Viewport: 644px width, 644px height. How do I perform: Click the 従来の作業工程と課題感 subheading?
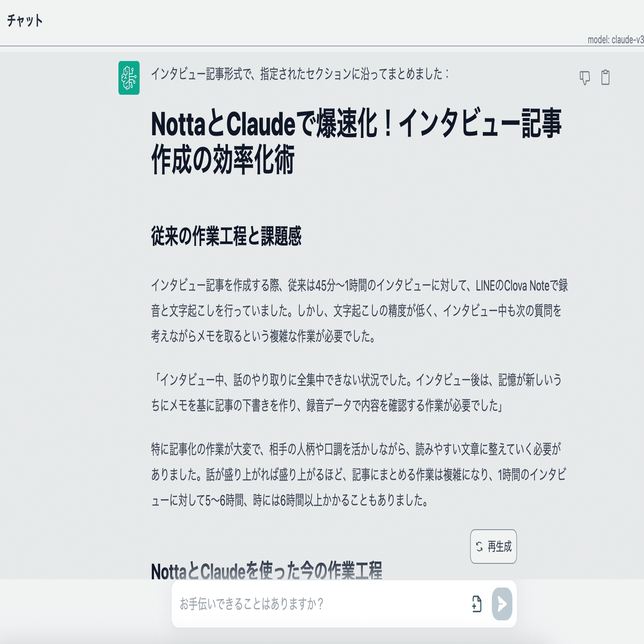pyautogui.click(x=226, y=236)
